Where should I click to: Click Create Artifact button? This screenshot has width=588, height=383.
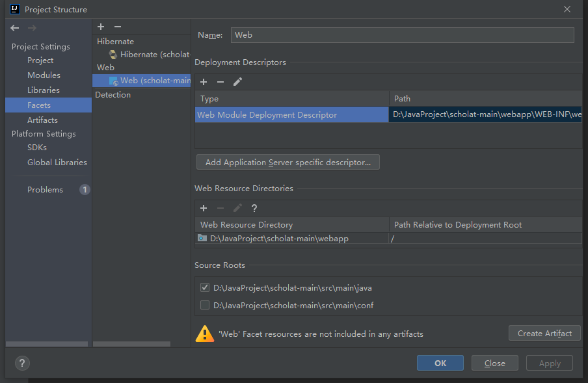tap(544, 333)
